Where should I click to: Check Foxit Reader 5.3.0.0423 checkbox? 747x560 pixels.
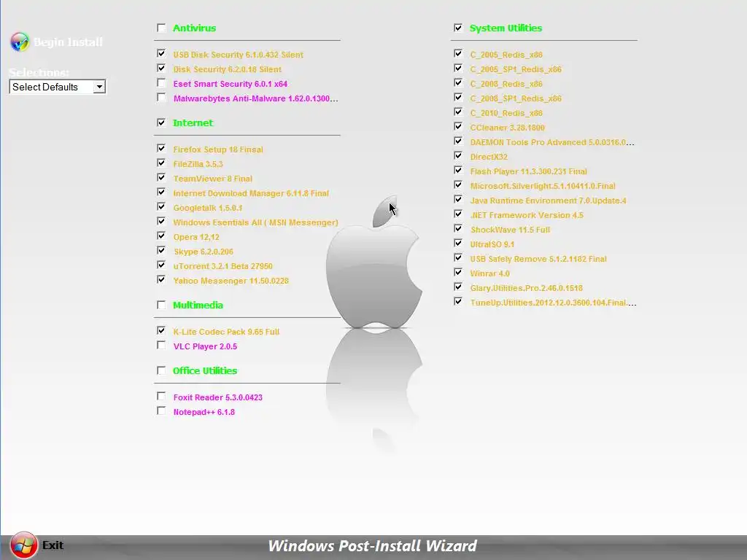click(161, 396)
